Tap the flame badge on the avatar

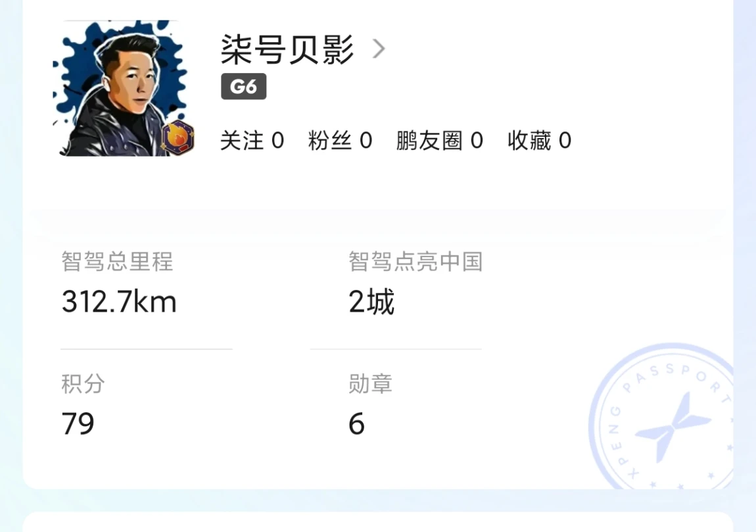(178, 138)
